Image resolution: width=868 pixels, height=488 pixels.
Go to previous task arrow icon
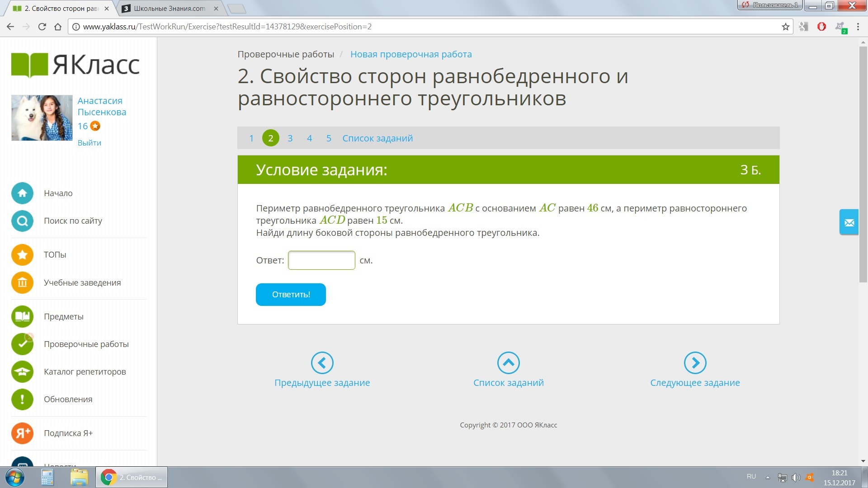pos(322,363)
